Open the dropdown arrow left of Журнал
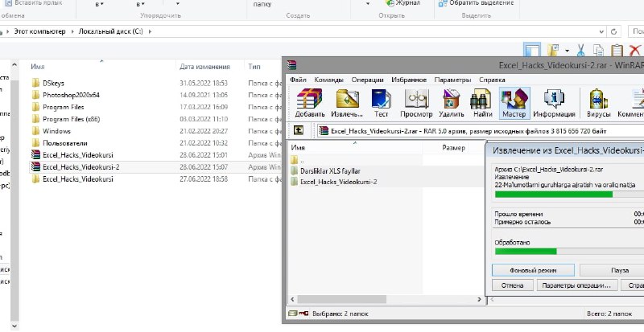The image size is (644, 332). 368,4
